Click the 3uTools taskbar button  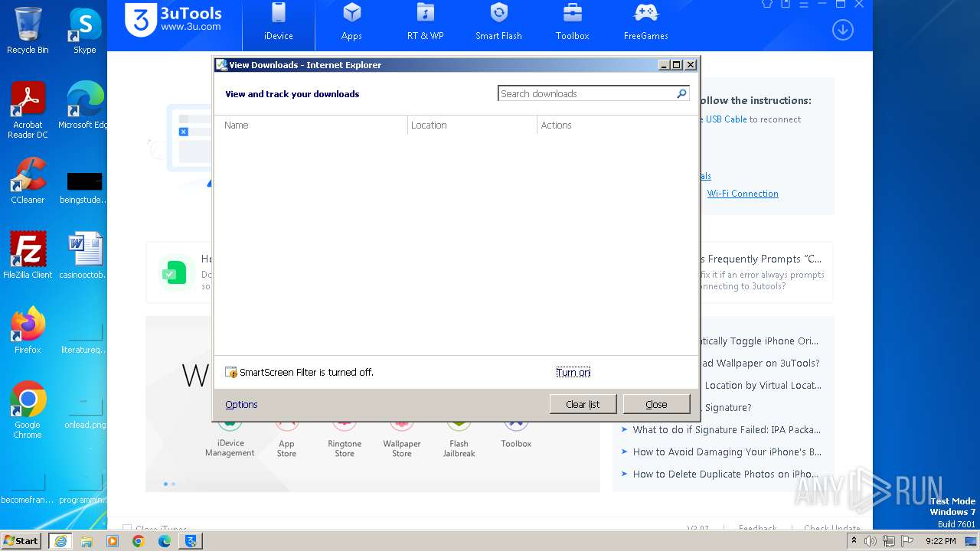coord(190,541)
